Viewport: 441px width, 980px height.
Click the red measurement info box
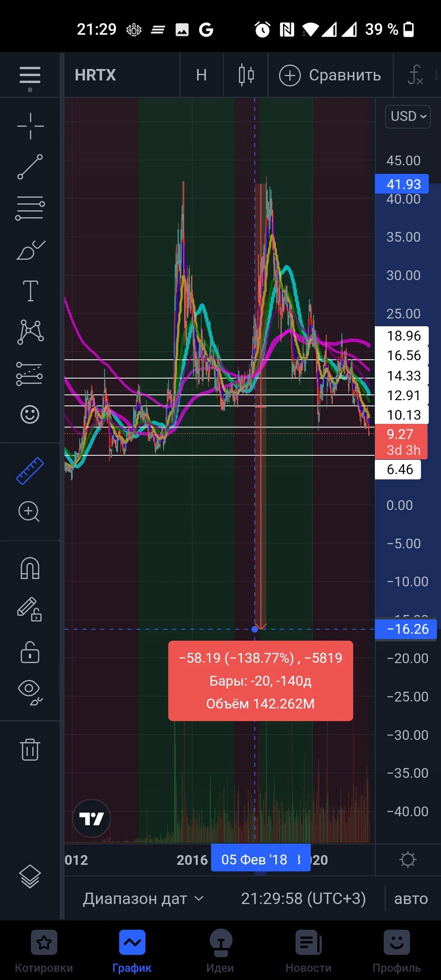(261, 681)
